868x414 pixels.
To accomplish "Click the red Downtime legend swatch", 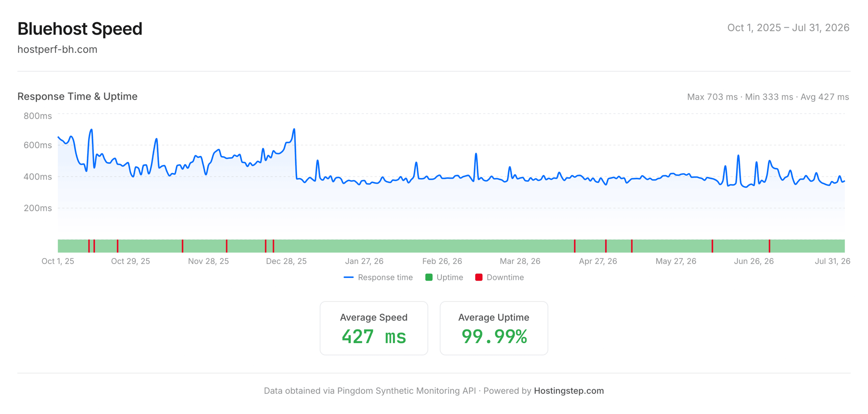I will pyautogui.click(x=478, y=277).
